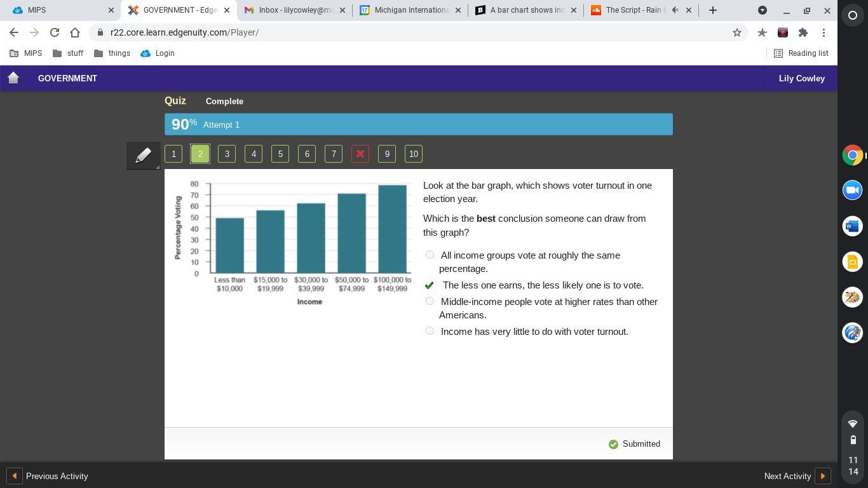Viewport: 868px width, 488px height.
Task: Go to question 1
Action: tap(173, 154)
